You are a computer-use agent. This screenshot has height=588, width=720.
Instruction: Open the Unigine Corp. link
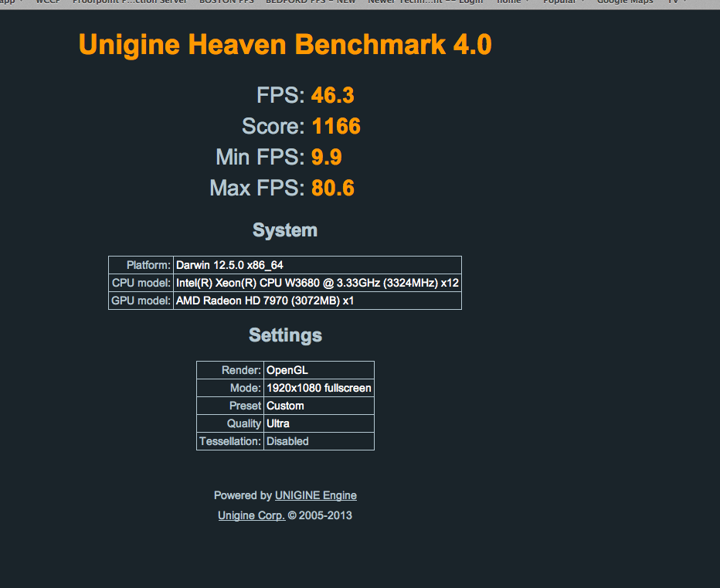click(x=251, y=515)
